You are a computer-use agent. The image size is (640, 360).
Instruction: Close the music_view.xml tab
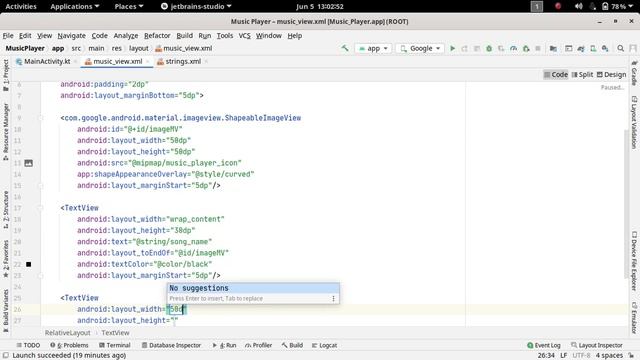[147, 62]
